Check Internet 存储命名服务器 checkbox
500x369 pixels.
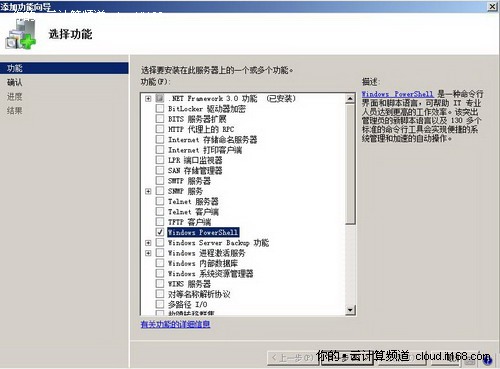[x=160, y=139]
